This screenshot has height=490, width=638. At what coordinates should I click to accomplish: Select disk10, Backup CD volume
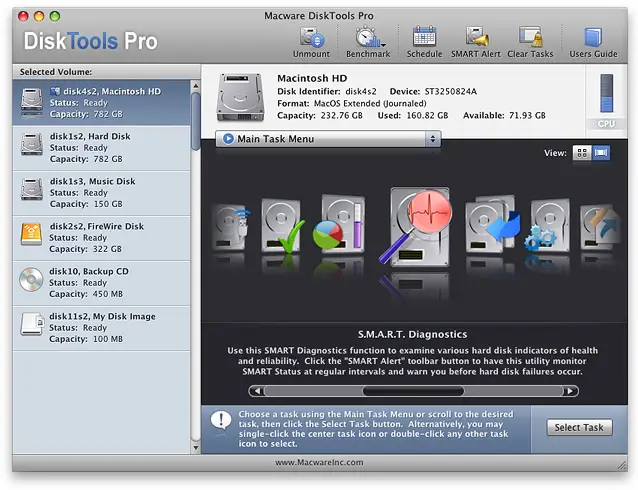(x=101, y=283)
